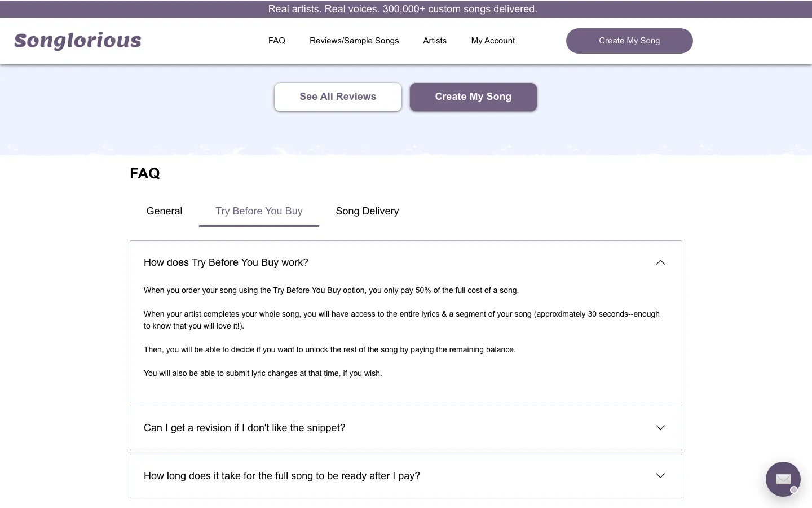This screenshot has height=508, width=812.
Task: Click "How long does it take for the full song" question
Action: click(282, 476)
